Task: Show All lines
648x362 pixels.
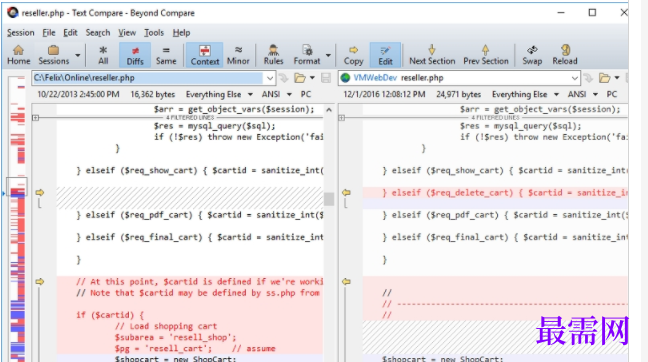Action: pyautogui.click(x=103, y=55)
